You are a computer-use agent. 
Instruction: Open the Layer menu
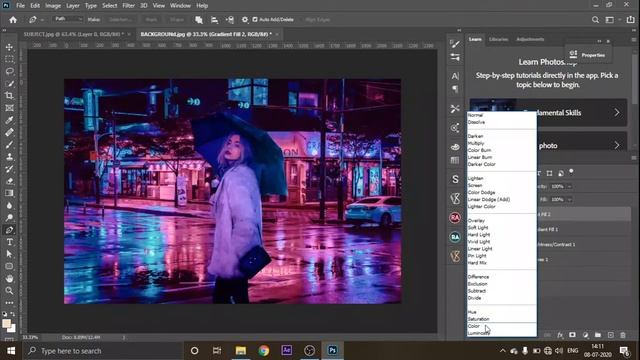(x=73, y=6)
